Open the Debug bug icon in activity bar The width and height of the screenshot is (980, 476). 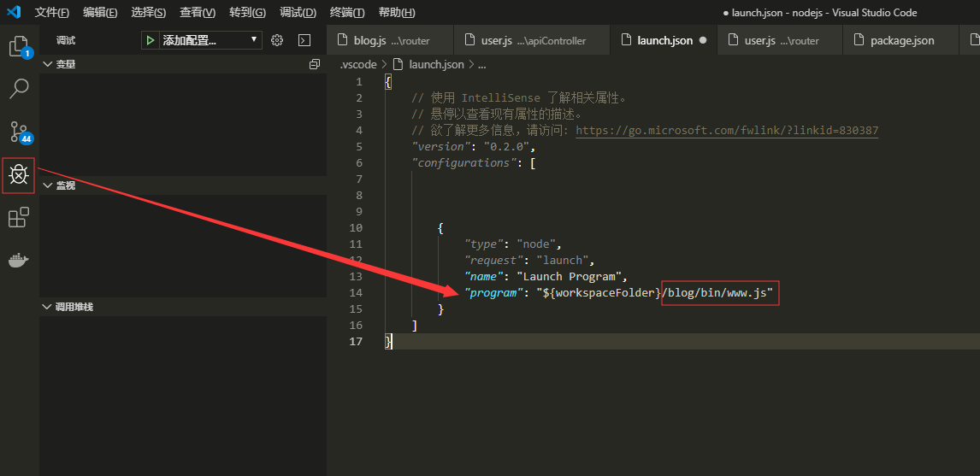pyautogui.click(x=19, y=175)
